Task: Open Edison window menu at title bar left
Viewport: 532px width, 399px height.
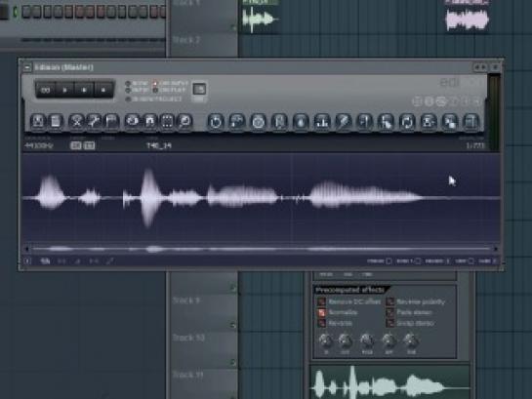Action: coord(26,67)
